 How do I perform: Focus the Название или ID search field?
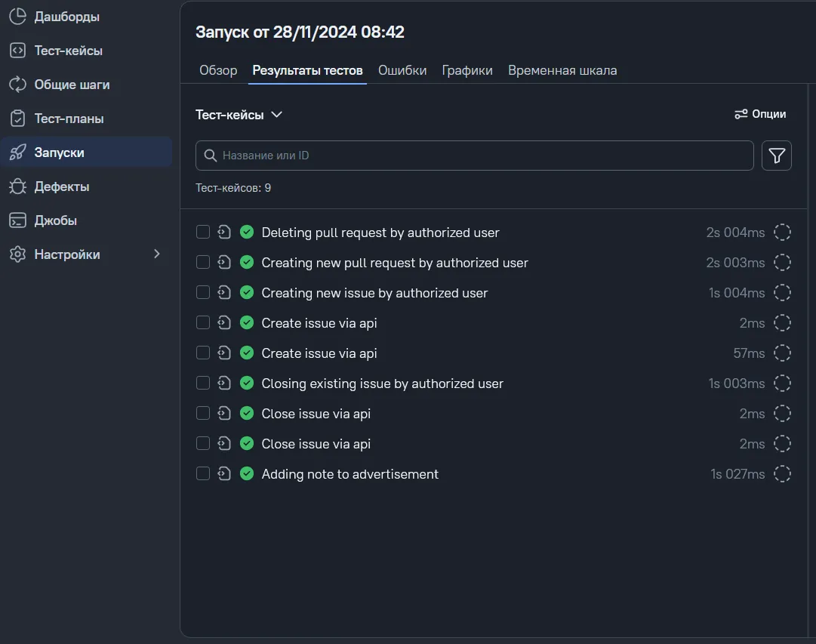click(475, 155)
